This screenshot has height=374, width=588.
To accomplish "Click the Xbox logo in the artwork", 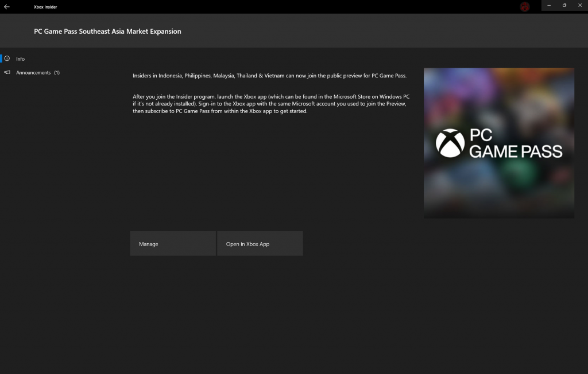I will point(450,143).
